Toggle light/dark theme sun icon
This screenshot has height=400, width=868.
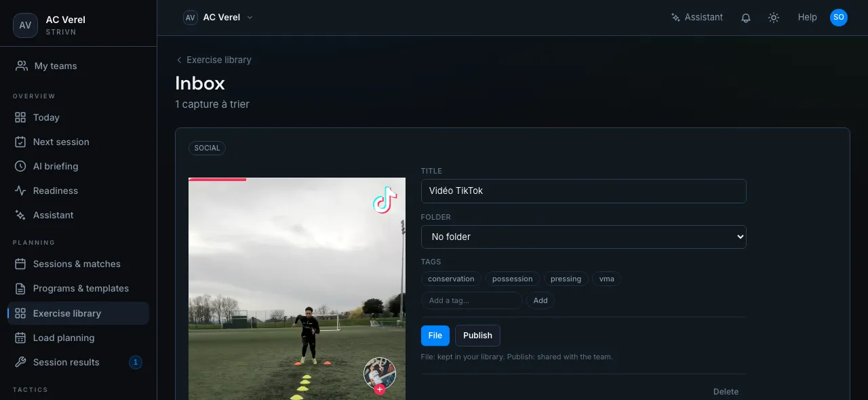point(774,18)
